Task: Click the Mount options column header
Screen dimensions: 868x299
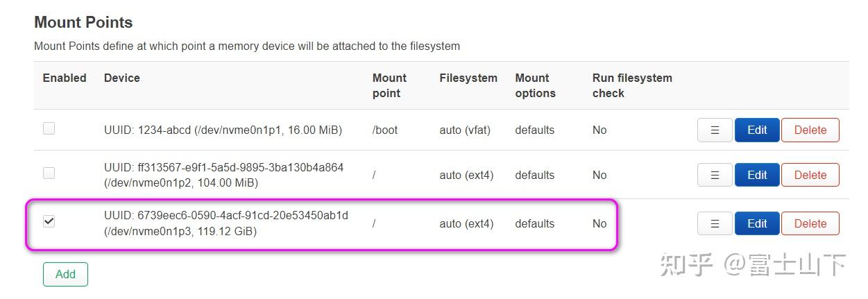Action: coord(535,85)
